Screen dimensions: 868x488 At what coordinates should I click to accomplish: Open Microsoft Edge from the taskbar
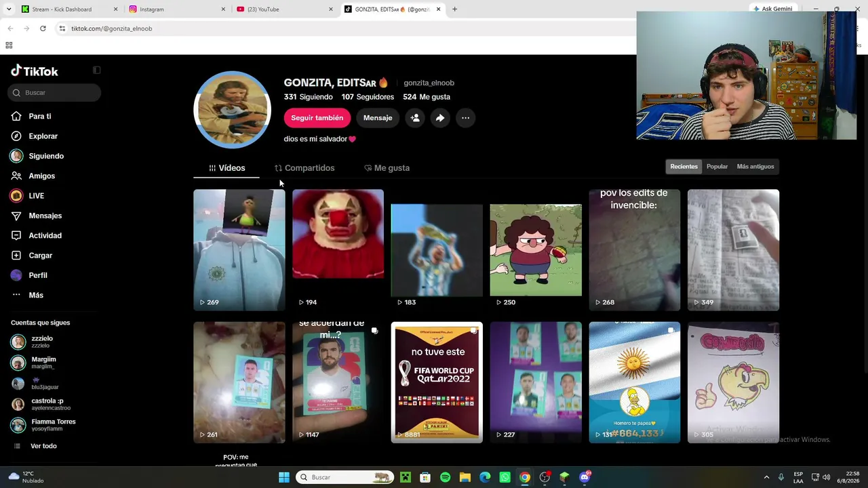[485, 477]
